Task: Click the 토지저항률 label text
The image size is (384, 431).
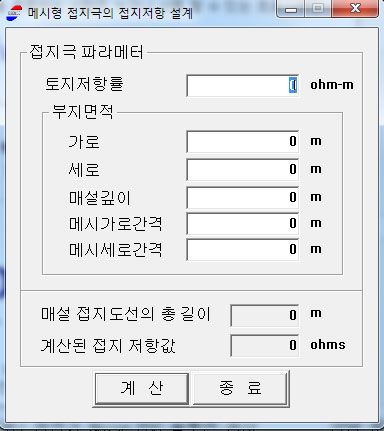Action: pos(84,84)
